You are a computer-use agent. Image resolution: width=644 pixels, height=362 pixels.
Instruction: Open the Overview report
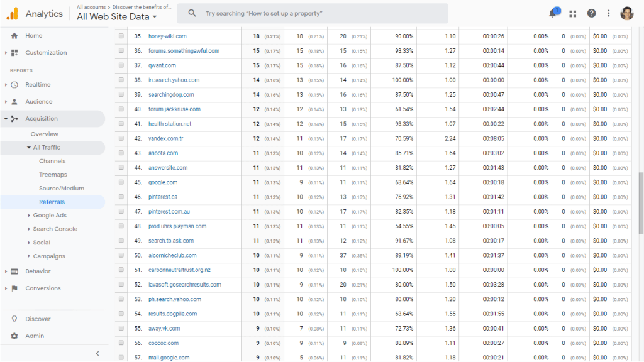(45, 134)
